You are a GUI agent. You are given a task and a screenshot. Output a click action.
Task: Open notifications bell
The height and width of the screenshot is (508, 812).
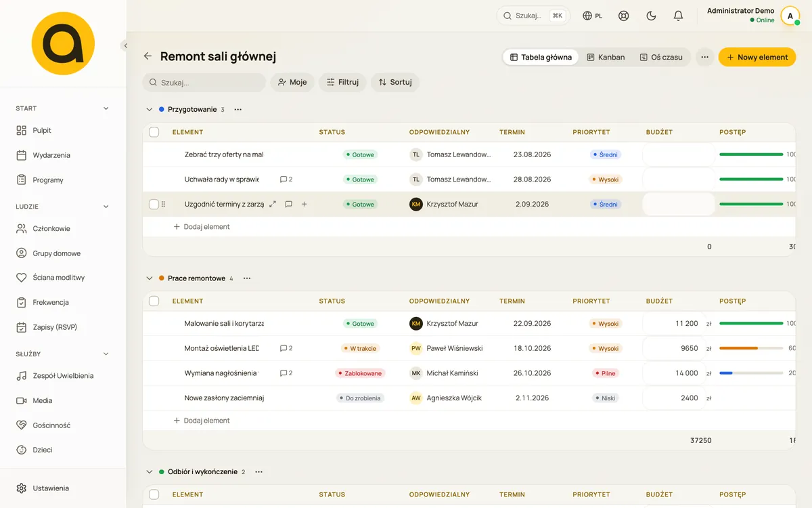pyautogui.click(x=678, y=16)
